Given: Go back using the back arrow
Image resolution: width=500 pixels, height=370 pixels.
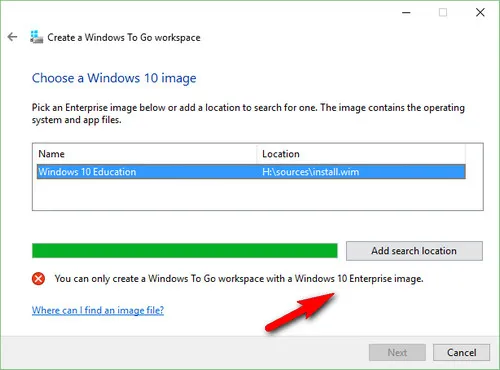Looking at the screenshot, I should coord(13,37).
